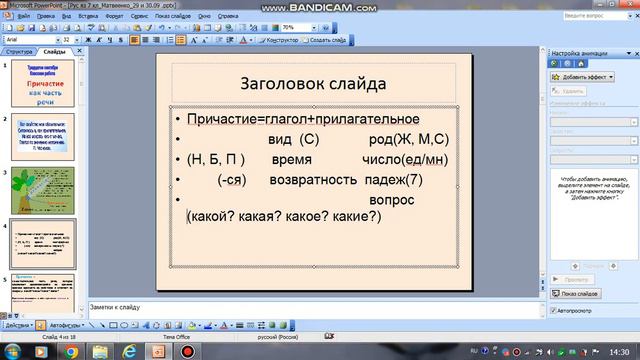Activate the Format Painter brush
Screen dimensions: 640x360
tap(148, 28)
